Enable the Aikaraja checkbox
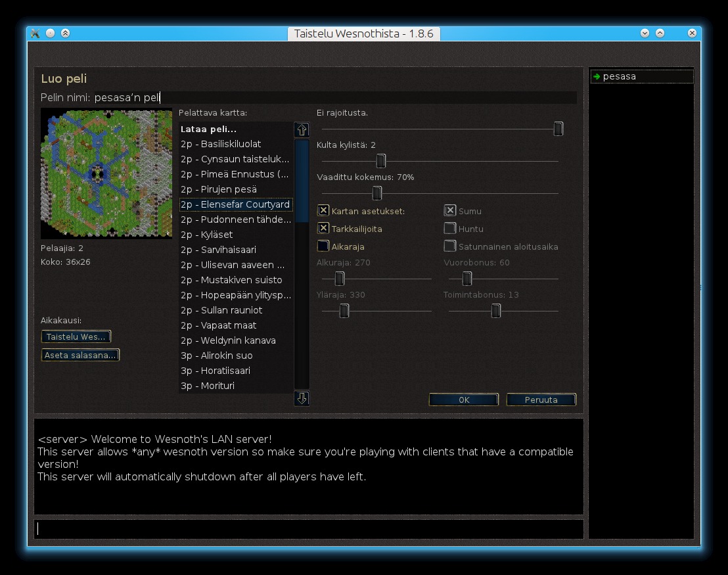Screen dimensions: 728x575 [x=323, y=246]
